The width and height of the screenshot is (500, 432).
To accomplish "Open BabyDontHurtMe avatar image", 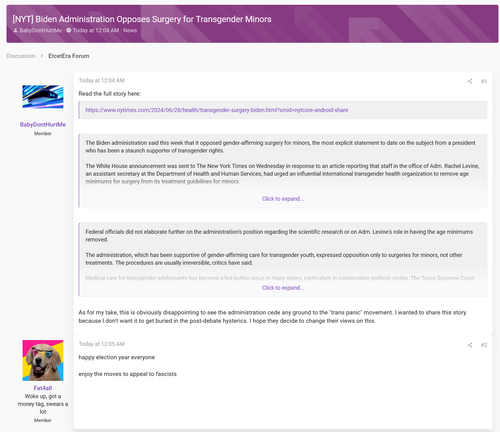I will (43, 97).
